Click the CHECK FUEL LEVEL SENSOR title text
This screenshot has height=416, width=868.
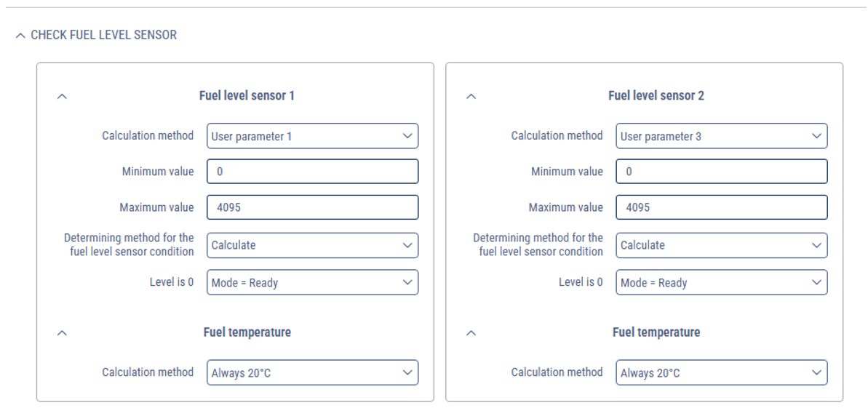[x=103, y=35]
